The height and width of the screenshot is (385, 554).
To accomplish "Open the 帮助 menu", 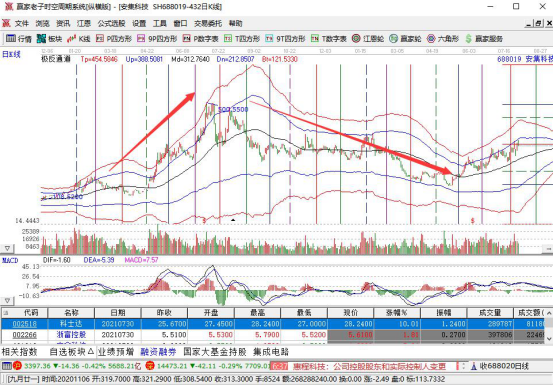I will [235, 23].
